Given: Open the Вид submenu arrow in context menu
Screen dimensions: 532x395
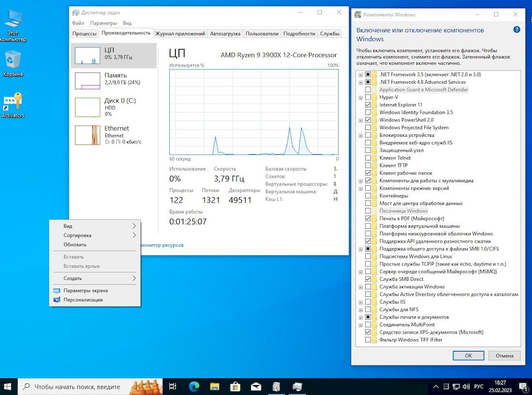Looking at the screenshot, I should pos(134,226).
